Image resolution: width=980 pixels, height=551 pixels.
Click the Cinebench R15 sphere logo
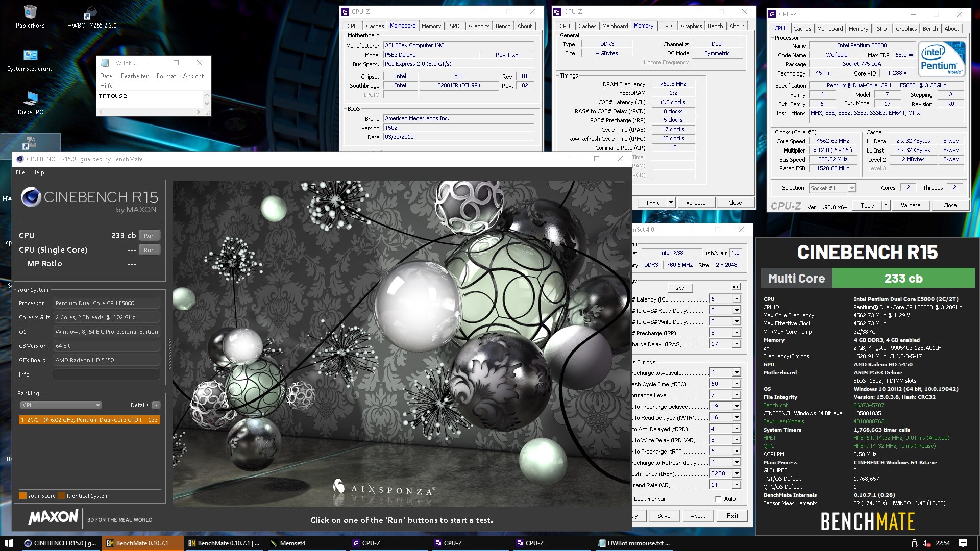tap(31, 197)
